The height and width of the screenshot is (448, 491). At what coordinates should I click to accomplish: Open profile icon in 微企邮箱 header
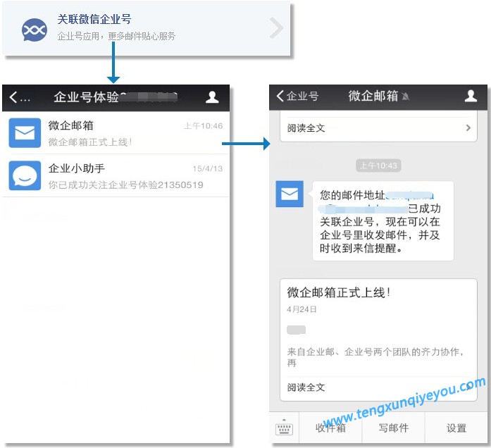click(x=471, y=96)
